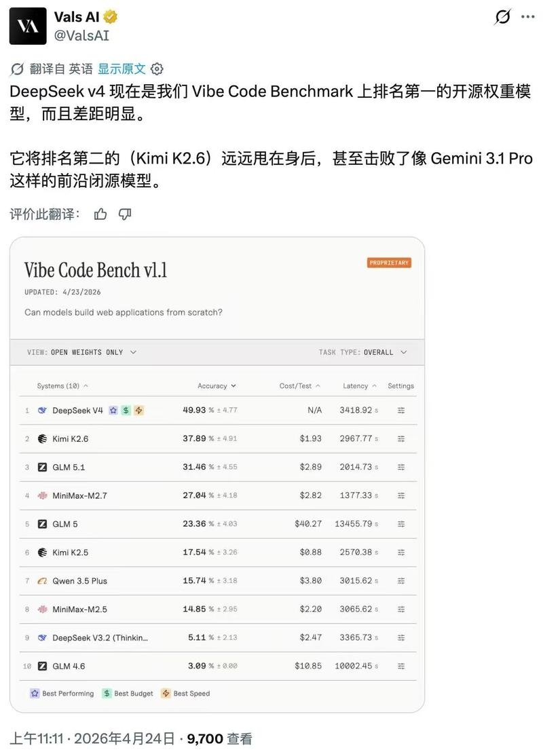The height and width of the screenshot is (756, 543).
Task: Rate the translation with thumbs down
Action: pyautogui.click(x=125, y=214)
